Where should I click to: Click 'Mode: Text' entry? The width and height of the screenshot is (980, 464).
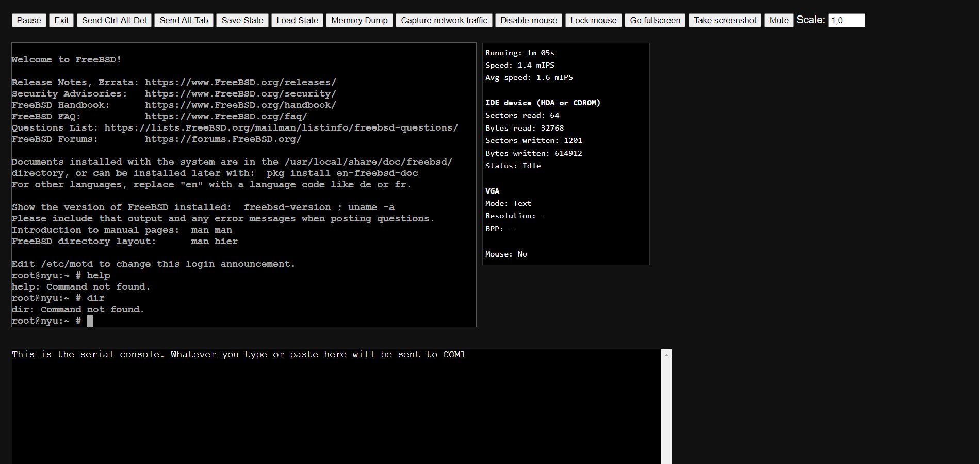[509, 203]
